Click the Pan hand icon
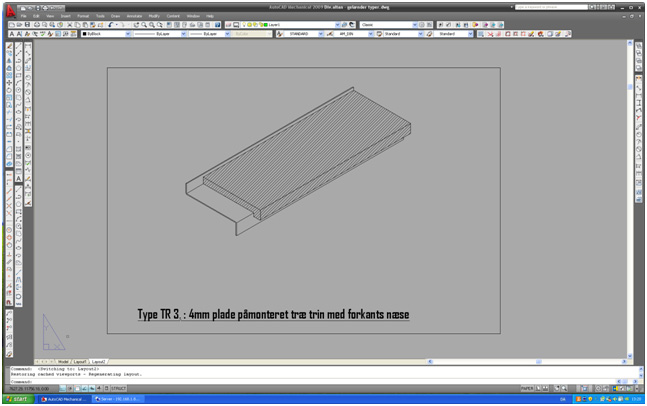Viewport: 647px width, 406px height. 136,25
